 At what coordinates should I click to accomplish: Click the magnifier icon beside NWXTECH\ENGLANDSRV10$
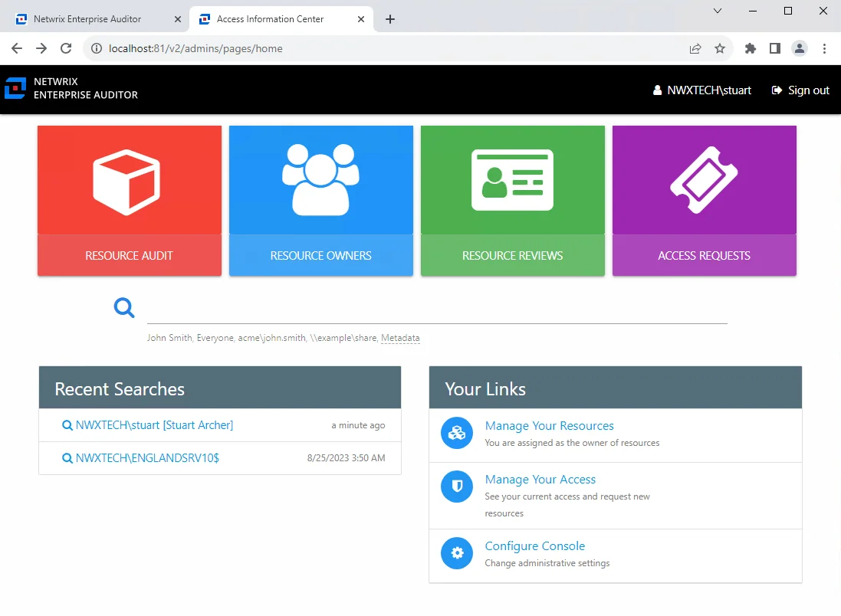pos(66,458)
